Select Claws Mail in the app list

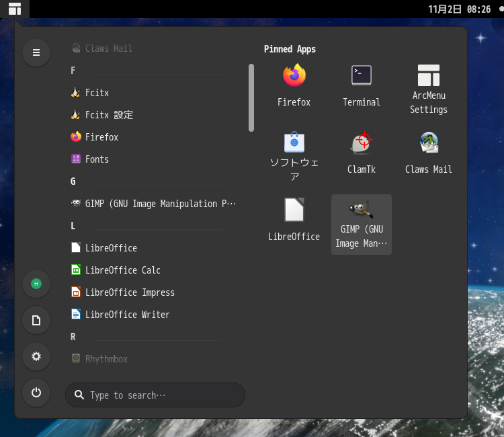point(155,48)
